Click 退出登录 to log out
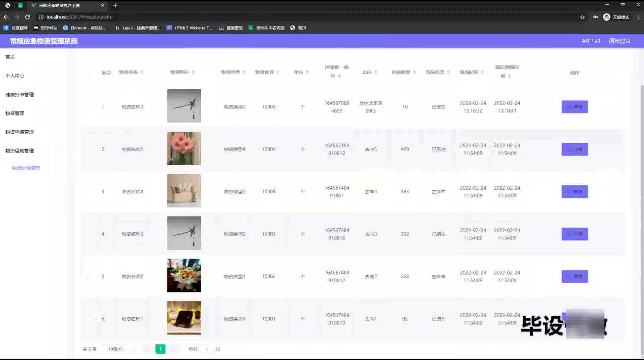Screen dimensions: 644x360 (620, 41)
